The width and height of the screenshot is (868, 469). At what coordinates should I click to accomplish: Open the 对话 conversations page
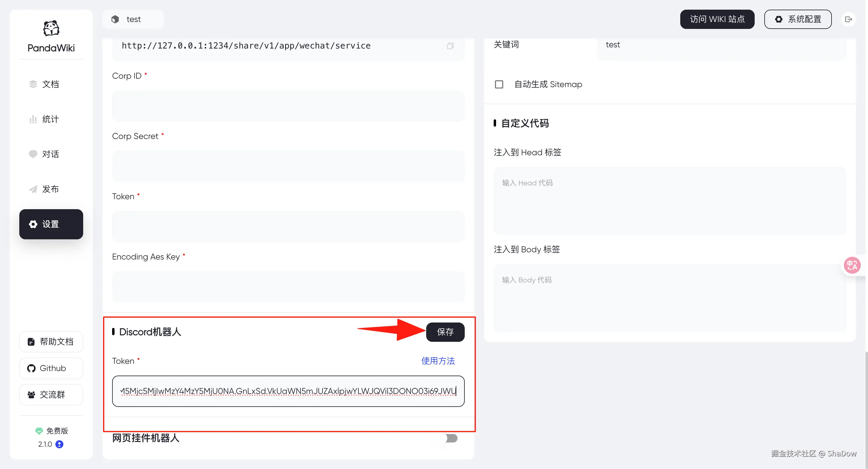tap(51, 154)
